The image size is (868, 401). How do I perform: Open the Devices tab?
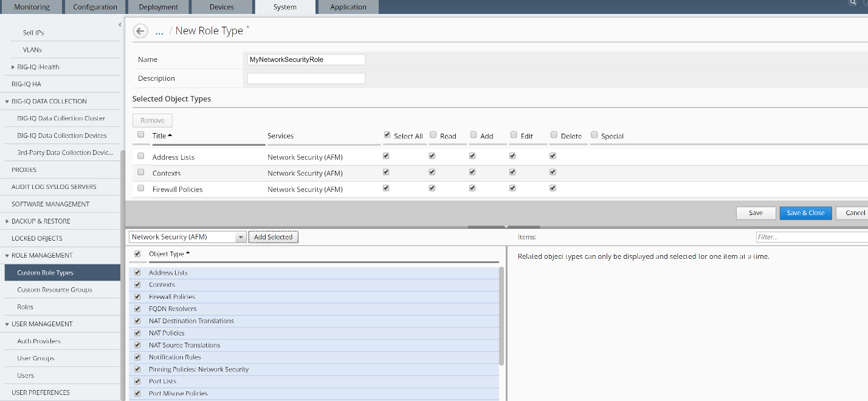pyautogui.click(x=221, y=7)
